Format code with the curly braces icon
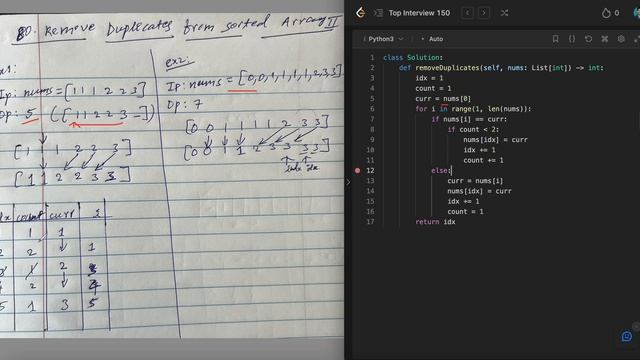640x360 pixels. (572, 39)
